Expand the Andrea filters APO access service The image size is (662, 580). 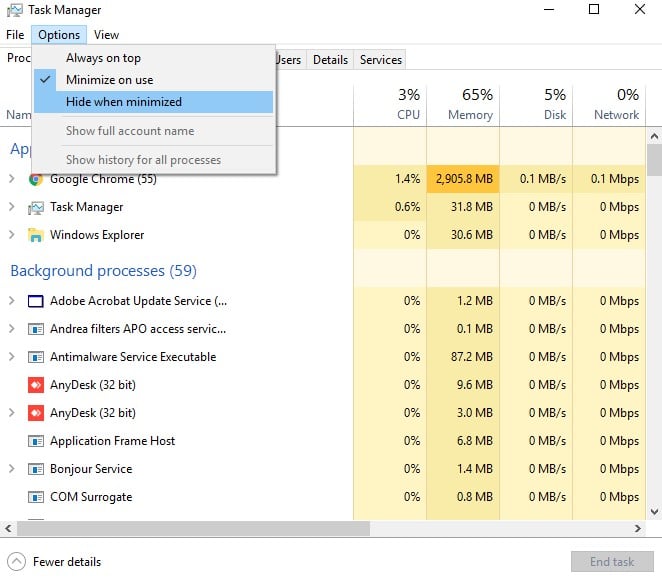(12, 329)
